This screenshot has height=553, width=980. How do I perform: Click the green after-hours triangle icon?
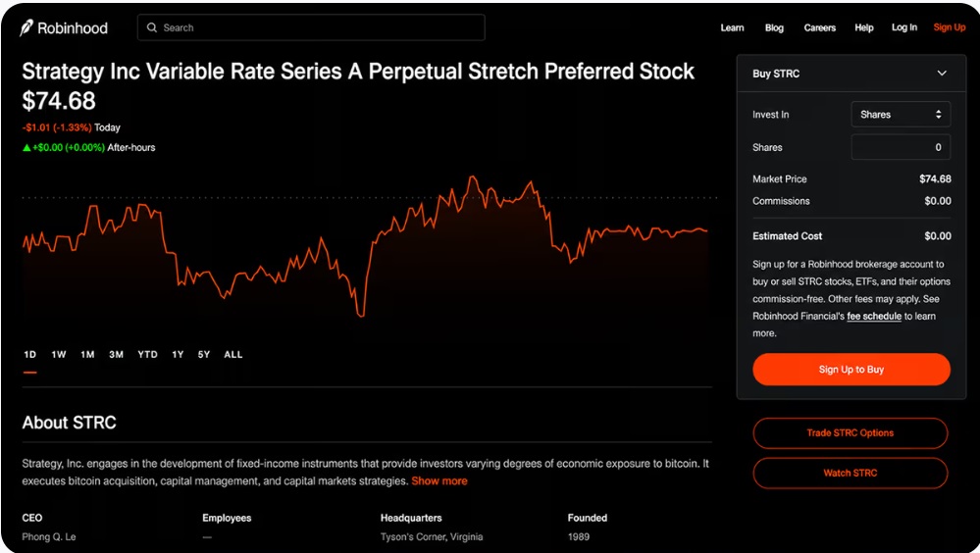pyautogui.click(x=26, y=148)
